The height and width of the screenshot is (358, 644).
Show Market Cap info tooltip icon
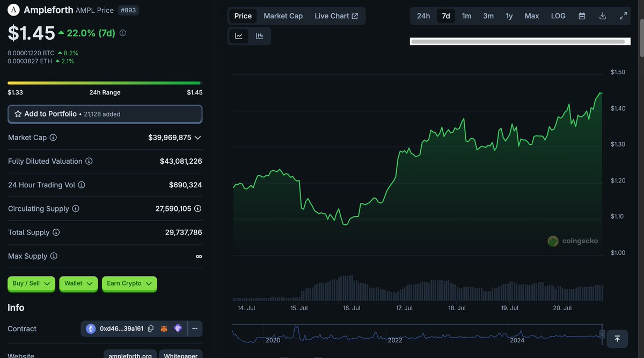coord(53,137)
